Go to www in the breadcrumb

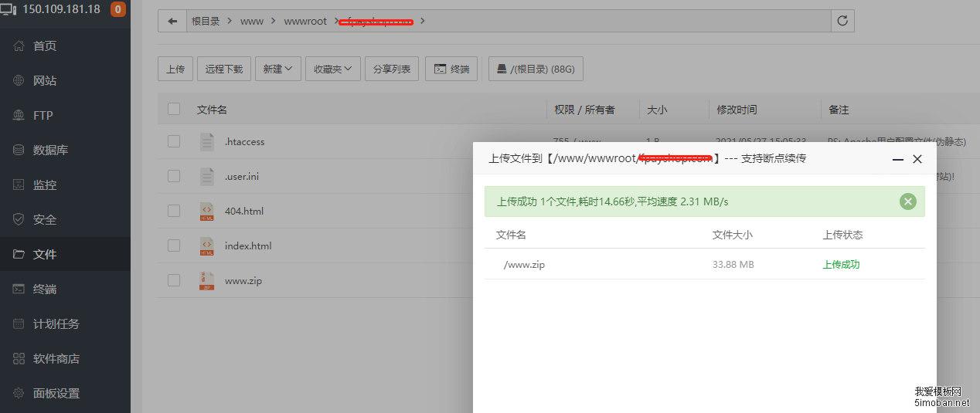(x=252, y=21)
